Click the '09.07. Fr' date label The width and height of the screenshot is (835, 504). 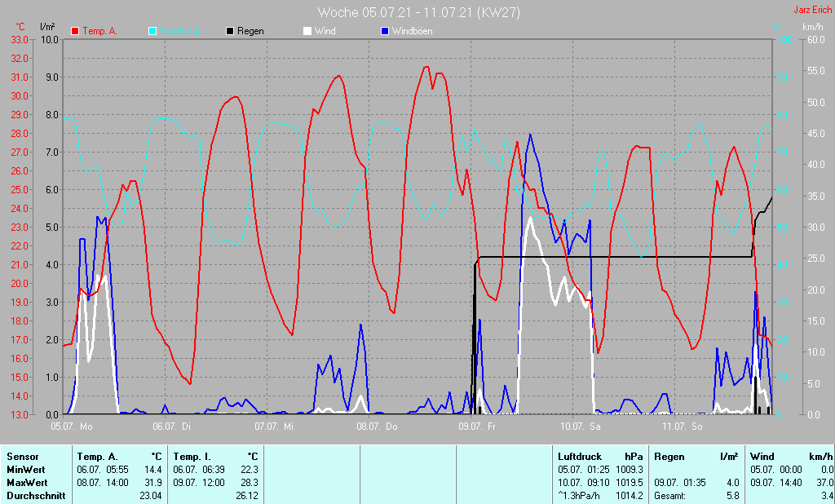(x=477, y=427)
